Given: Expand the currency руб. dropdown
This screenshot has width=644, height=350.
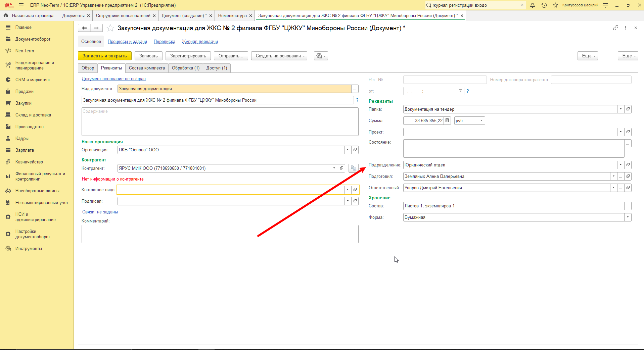Looking at the screenshot, I should pyautogui.click(x=481, y=120).
